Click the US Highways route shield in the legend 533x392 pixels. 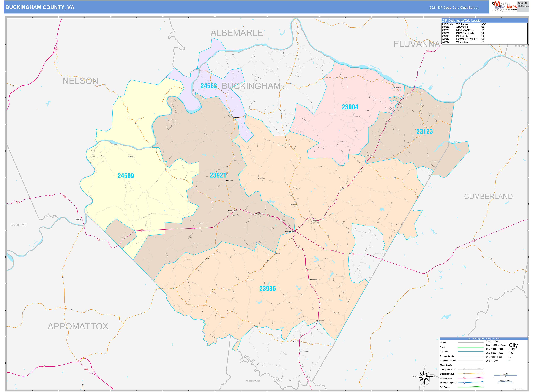464,378
